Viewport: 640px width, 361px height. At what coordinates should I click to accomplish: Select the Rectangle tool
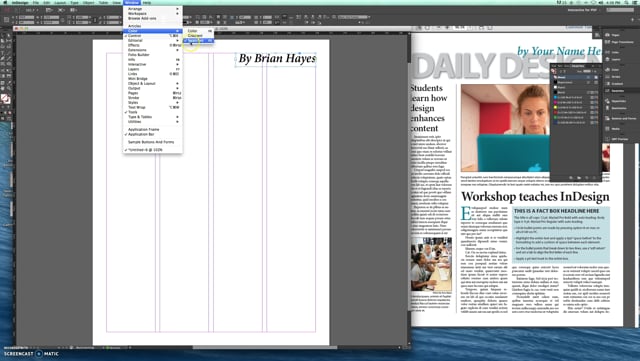coord(9,64)
